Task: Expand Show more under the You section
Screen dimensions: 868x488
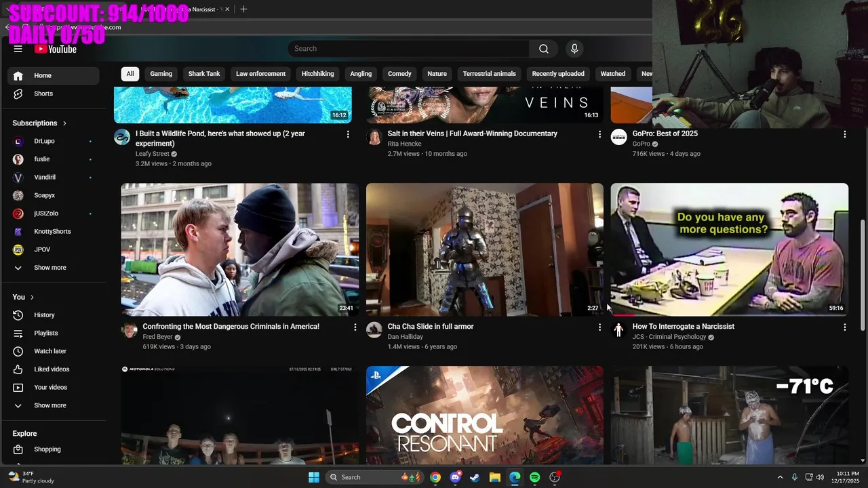Action: tap(53, 405)
